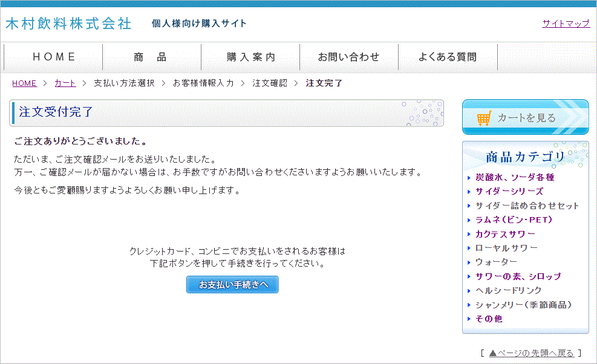Image resolution: width=597 pixels, height=364 pixels.
Task: Open the 商品 navigation menu
Action: pos(151,57)
